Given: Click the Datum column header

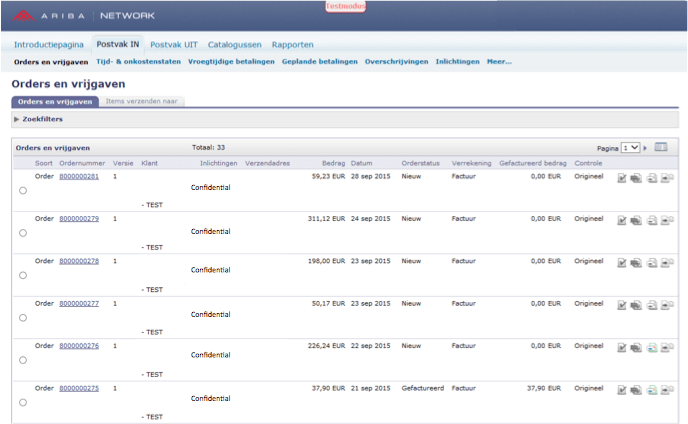Looking at the screenshot, I should pyautogui.click(x=362, y=163).
